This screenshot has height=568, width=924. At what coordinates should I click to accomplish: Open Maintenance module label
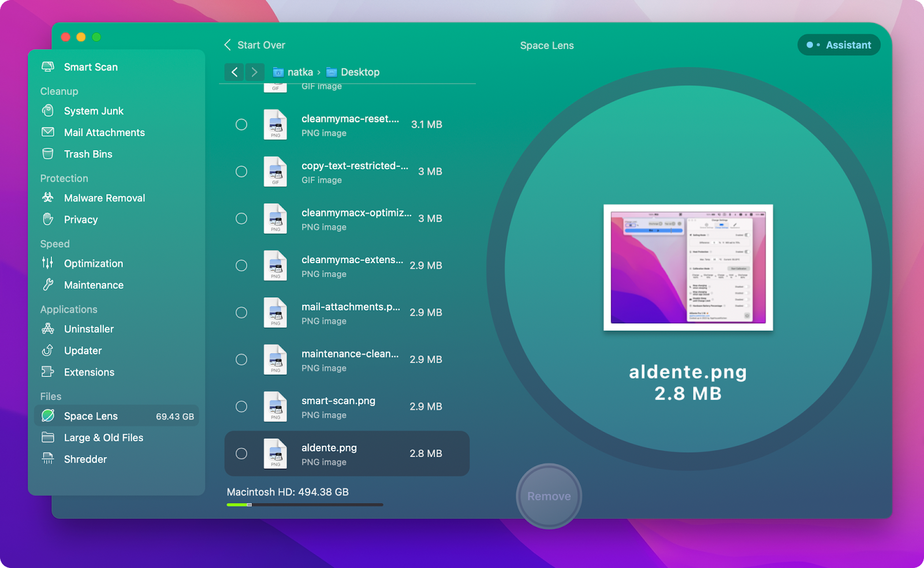pyautogui.click(x=94, y=285)
